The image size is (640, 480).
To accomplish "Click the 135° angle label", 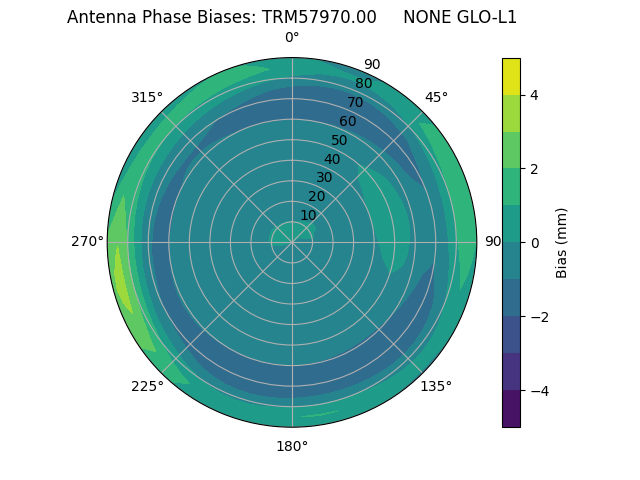I will coord(436,386).
